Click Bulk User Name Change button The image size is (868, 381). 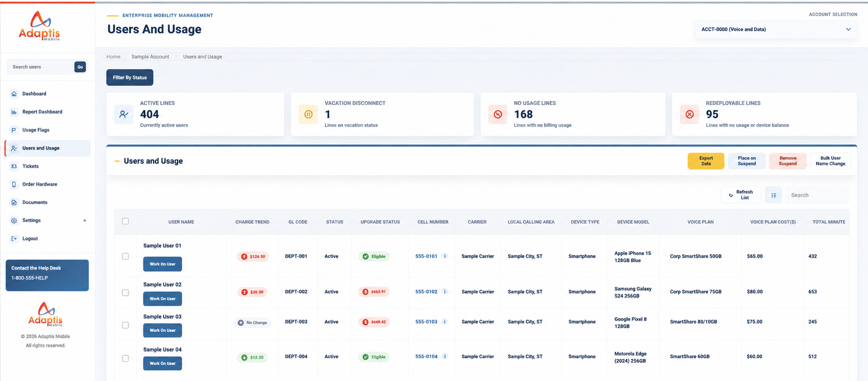[x=830, y=161]
